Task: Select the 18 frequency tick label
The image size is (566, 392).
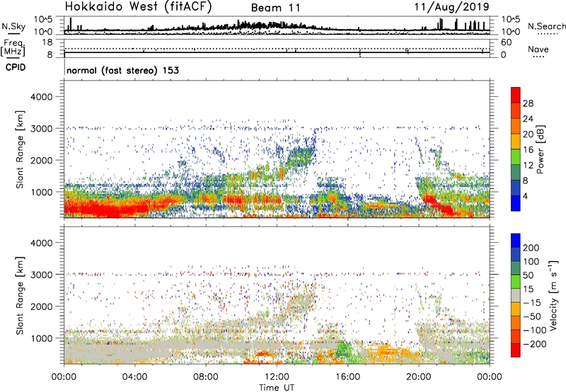Action: tap(47, 42)
